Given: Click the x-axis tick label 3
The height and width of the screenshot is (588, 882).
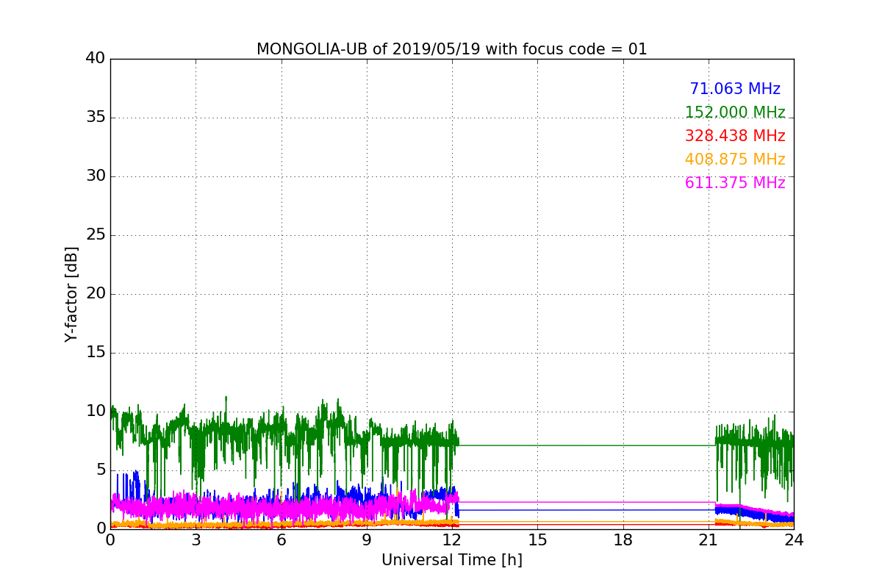Looking at the screenshot, I should [x=196, y=539].
